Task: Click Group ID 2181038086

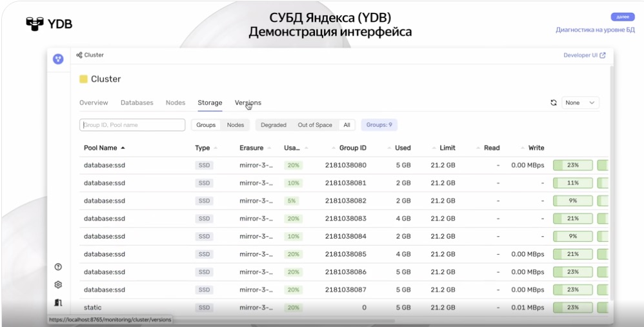Action: (346, 272)
